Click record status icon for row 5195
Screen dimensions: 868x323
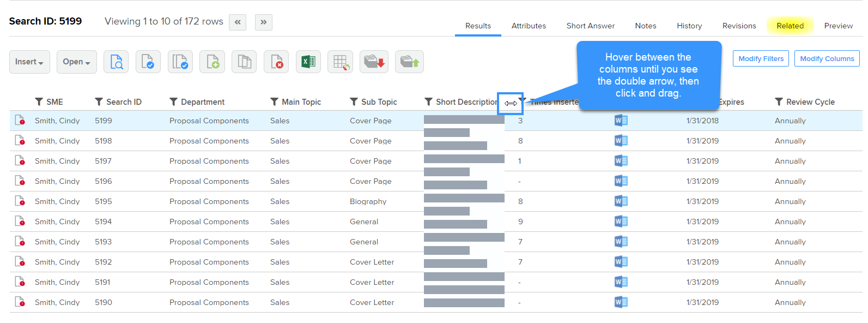point(20,201)
